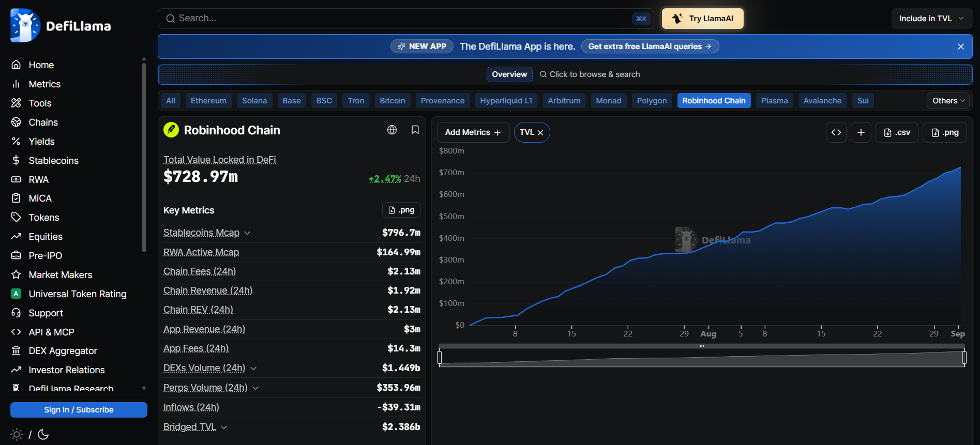Image resolution: width=980 pixels, height=445 pixels.
Task: Click Total Value Locked in DeFi label
Action: [219, 160]
